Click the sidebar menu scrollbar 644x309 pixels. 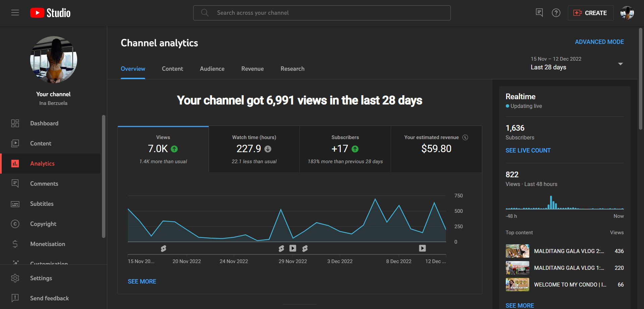tap(104, 176)
